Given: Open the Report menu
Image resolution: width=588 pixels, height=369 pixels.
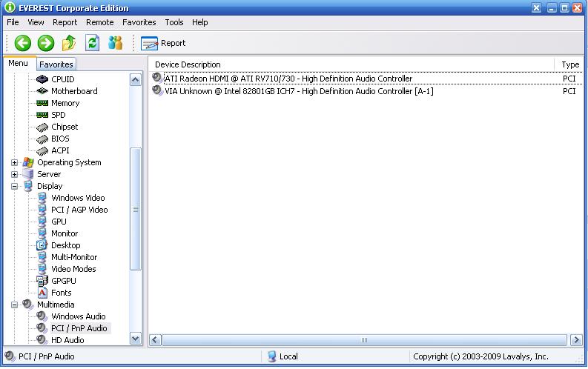Looking at the screenshot, I should [65, 22].
